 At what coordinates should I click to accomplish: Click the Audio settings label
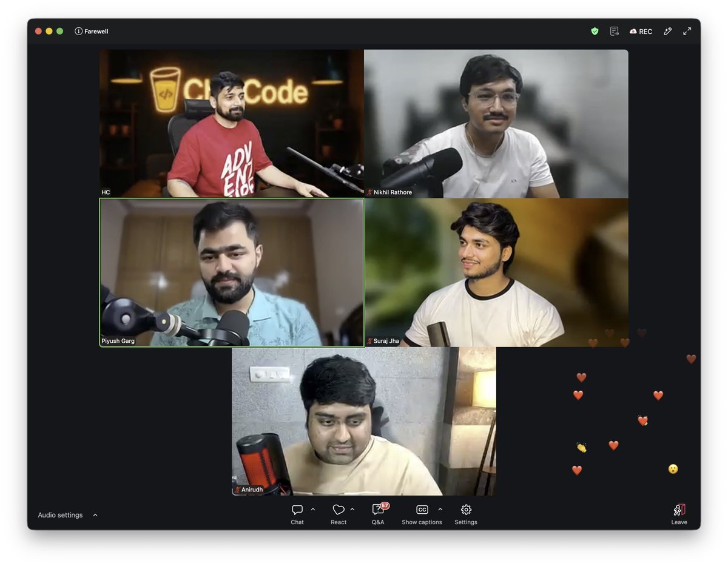pyautogui.click(x=60, y=515)
